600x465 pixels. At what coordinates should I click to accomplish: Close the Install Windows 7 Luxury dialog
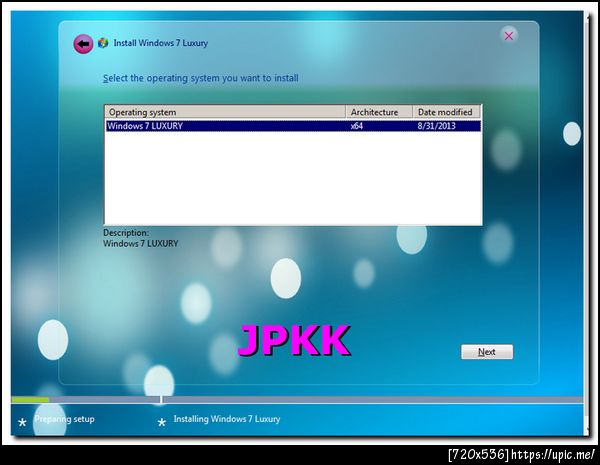(x=509, y=36)
